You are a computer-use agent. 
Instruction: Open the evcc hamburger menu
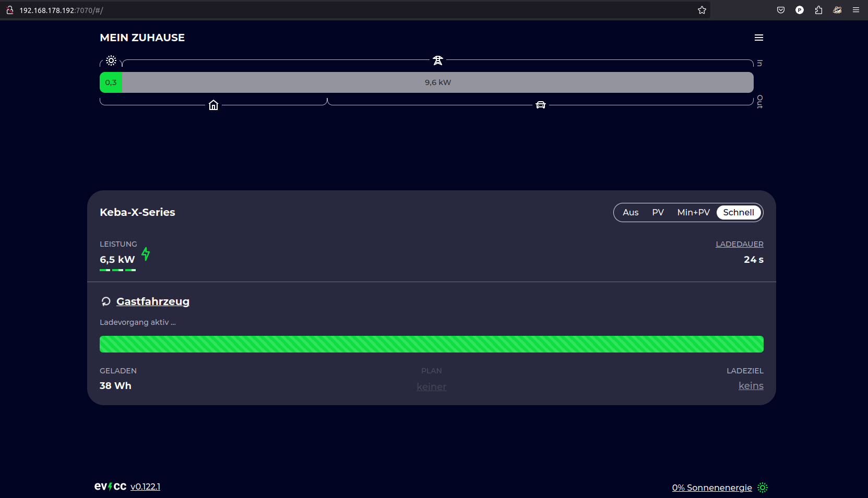point(759,38)
